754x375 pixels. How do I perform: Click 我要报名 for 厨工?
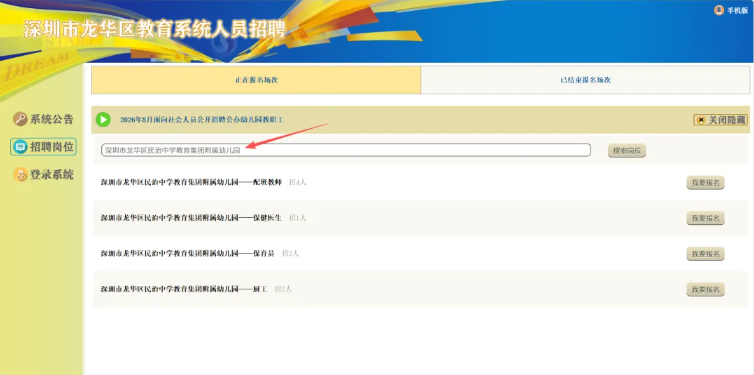click(705, 289)
